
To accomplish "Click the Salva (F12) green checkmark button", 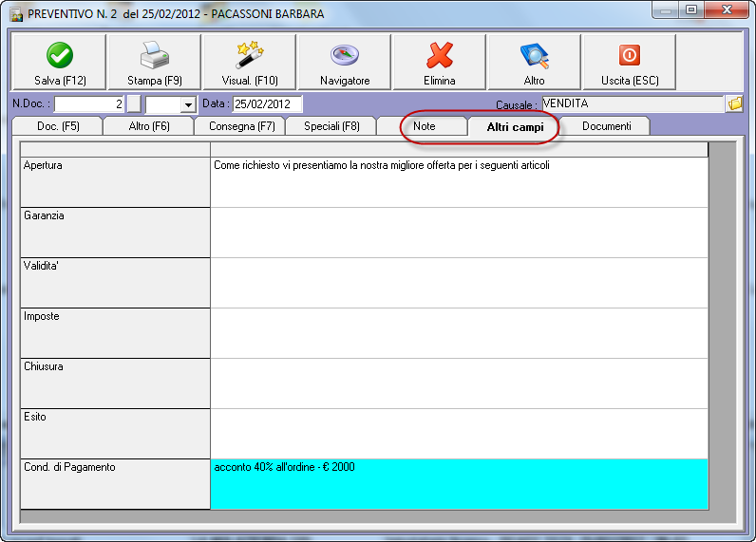I will [x=59, y=62].
